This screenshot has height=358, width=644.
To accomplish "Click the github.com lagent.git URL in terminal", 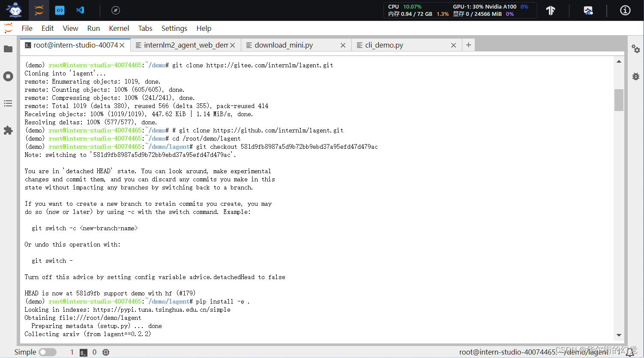I will 278,130.
